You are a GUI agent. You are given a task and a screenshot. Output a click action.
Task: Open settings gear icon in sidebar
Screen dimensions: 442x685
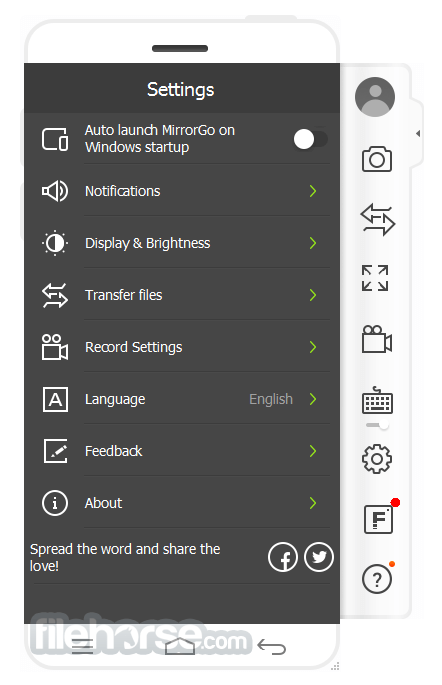(377, 459)
